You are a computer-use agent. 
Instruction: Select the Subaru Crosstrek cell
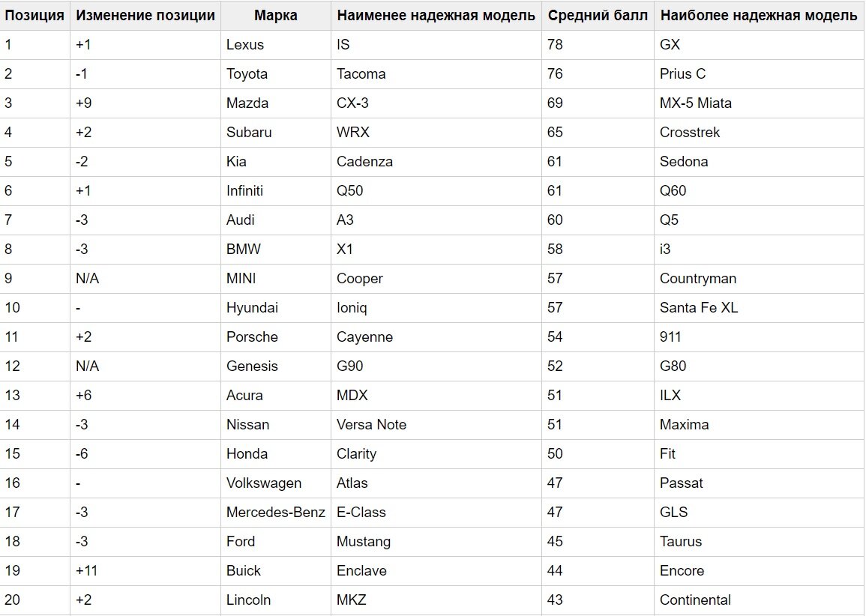pos(760,133)
